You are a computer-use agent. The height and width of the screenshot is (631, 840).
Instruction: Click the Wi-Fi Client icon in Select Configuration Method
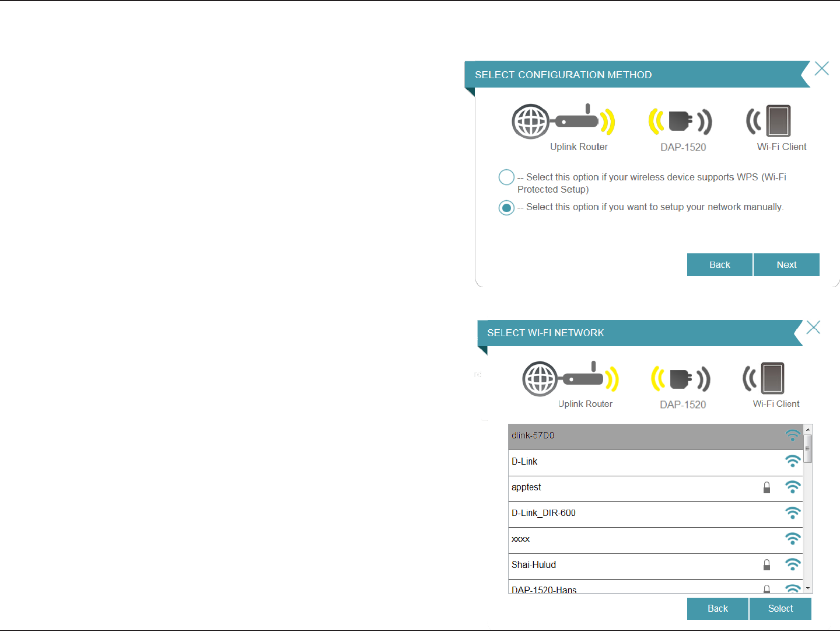[769, 121]
